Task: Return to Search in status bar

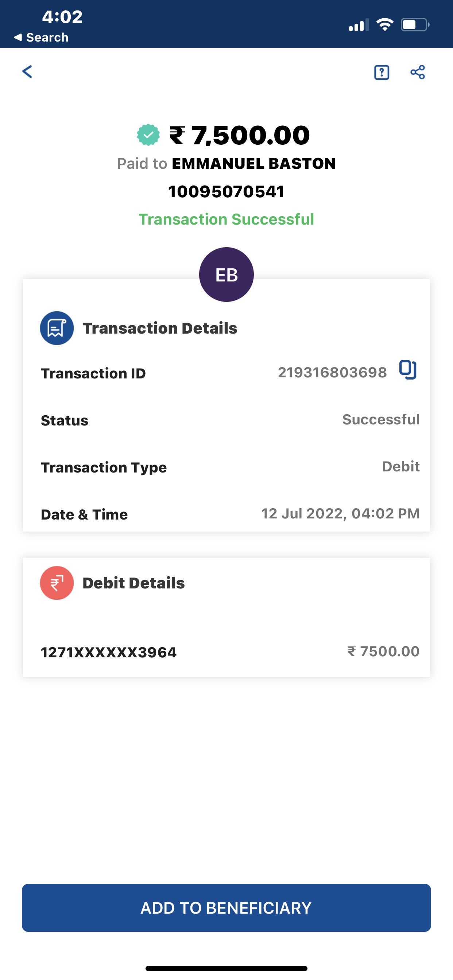Action: click(x=41, y=37)
